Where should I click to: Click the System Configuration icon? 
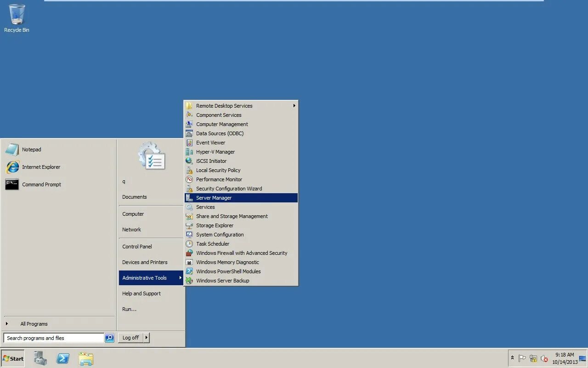189,235
